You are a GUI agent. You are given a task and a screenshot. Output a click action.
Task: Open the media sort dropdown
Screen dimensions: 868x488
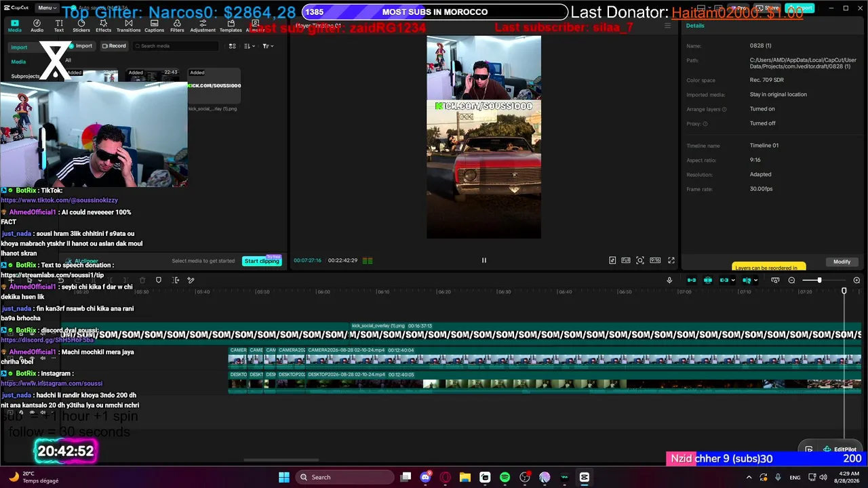(x=249, y=46)
